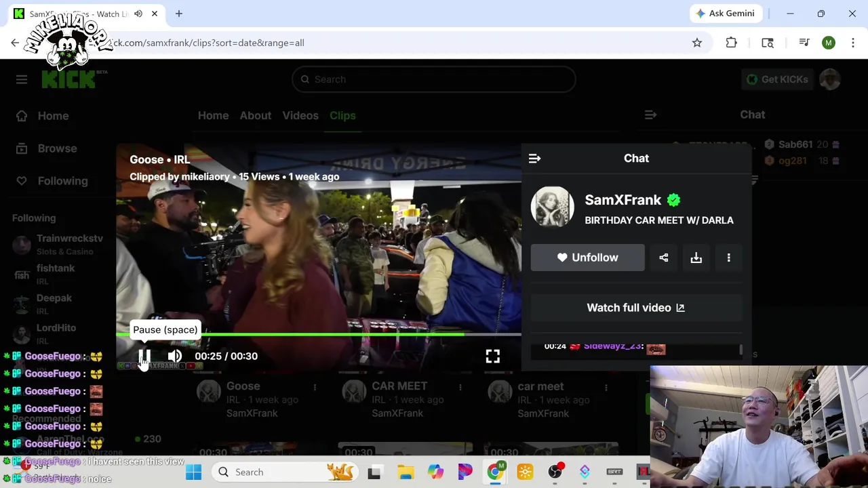Open File Explorer from the taskbar
Image resolution: width=868 pixels, height=488 pixels.
(x=406, y=472)
